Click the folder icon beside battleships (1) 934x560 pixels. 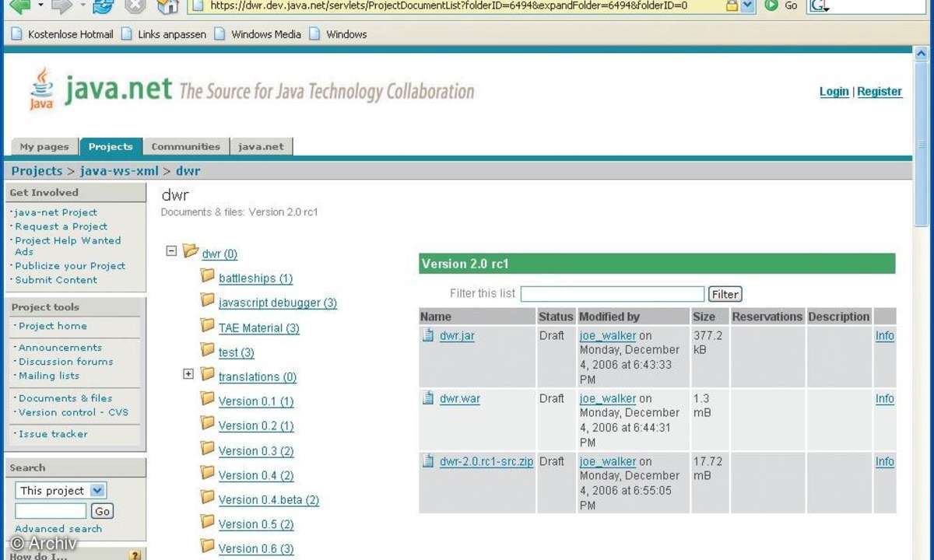pos(207,275)
